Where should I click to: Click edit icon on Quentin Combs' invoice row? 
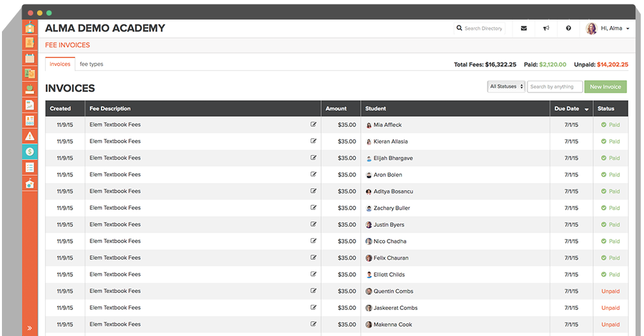(x=314, y=291)
